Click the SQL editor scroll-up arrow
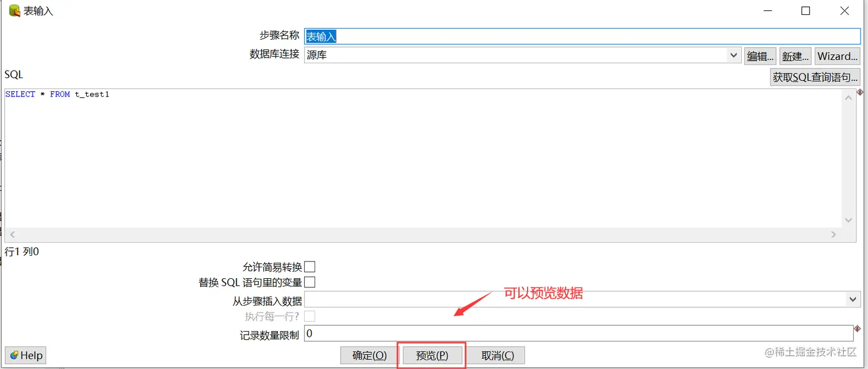This screenshot has width=868, height=369. [849, 98]
